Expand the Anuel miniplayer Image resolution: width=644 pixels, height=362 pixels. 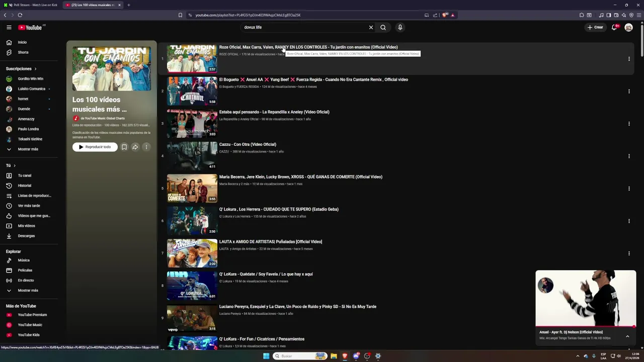[627, 336]
